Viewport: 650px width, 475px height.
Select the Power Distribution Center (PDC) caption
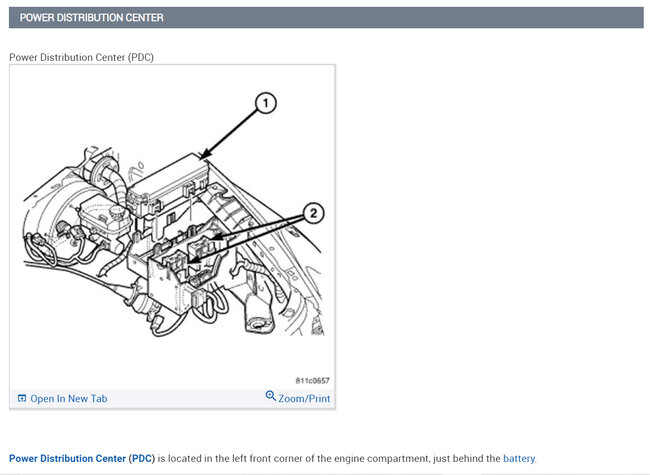click(81, 57)
